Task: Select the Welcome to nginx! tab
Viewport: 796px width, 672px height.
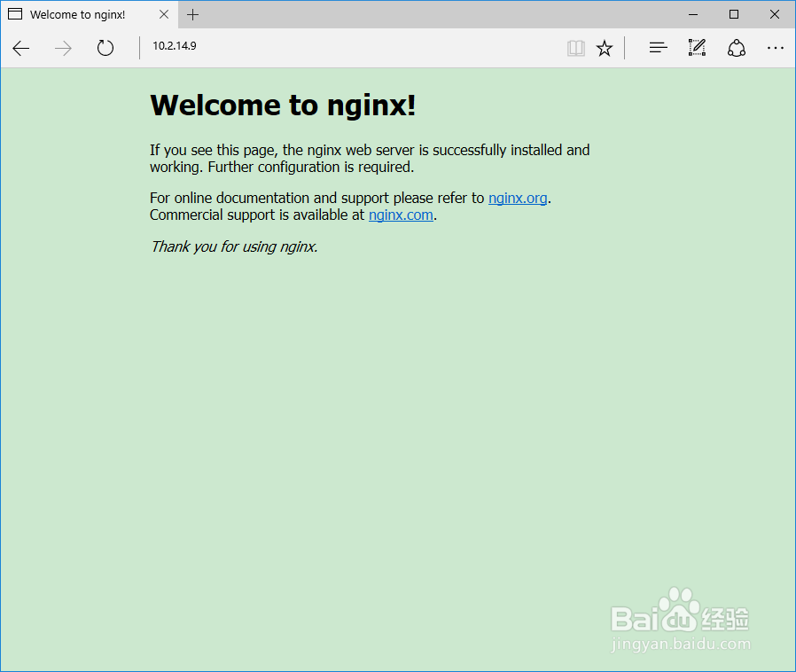Action: [x=90, y=14]
